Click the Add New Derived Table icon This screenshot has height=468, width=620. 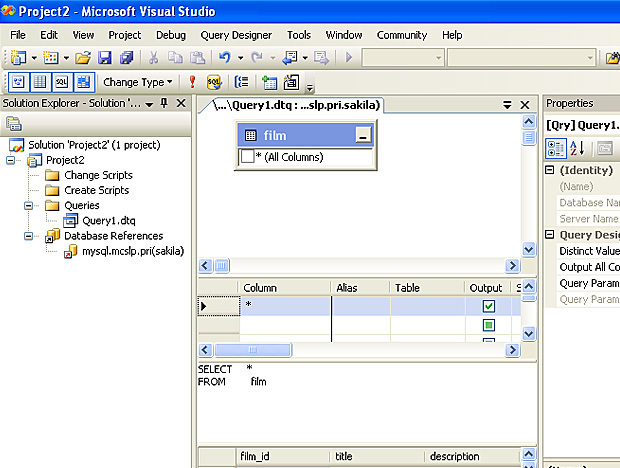pos(291,82)
